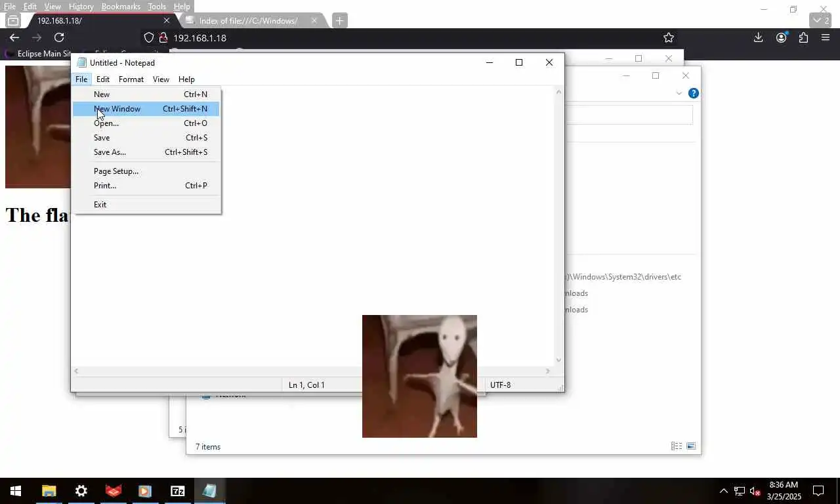Go back with Firefox back arrow

pos(14,38)
